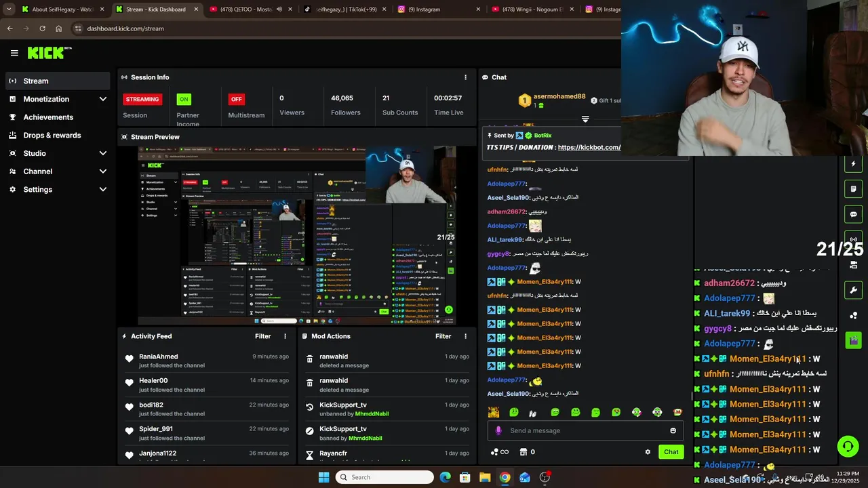Click the green Chat send button
The image size is (868, 488).
[671, 452]
